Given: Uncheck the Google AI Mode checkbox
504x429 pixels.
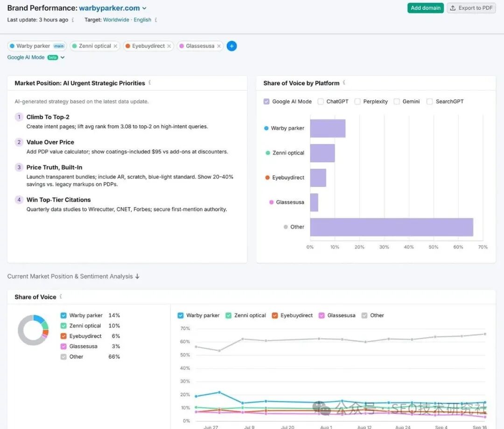Looking at the screenshot, I should point(266,102).
